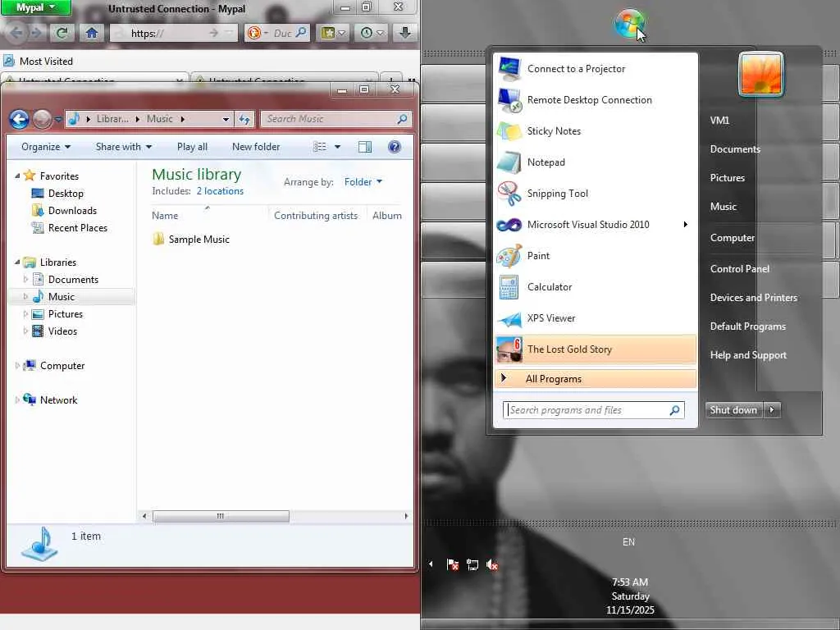Launch Connect to a Projector

pyautogui.click(x=596, y=69)
